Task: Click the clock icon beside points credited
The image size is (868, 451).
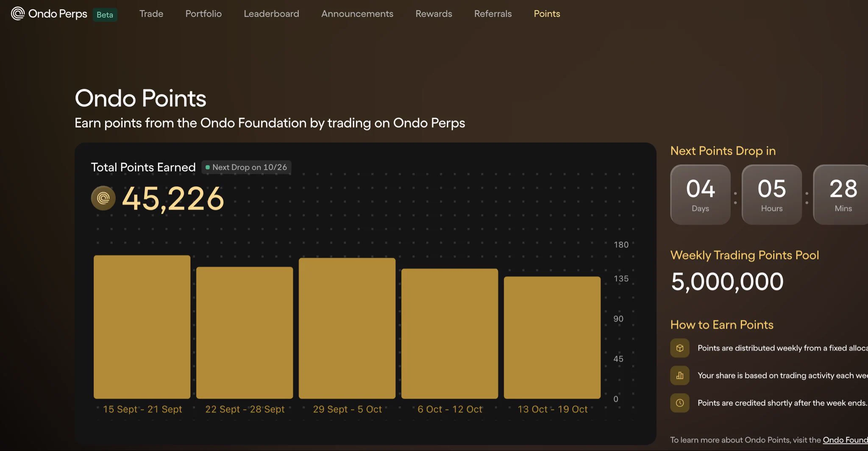Action: 680,403
